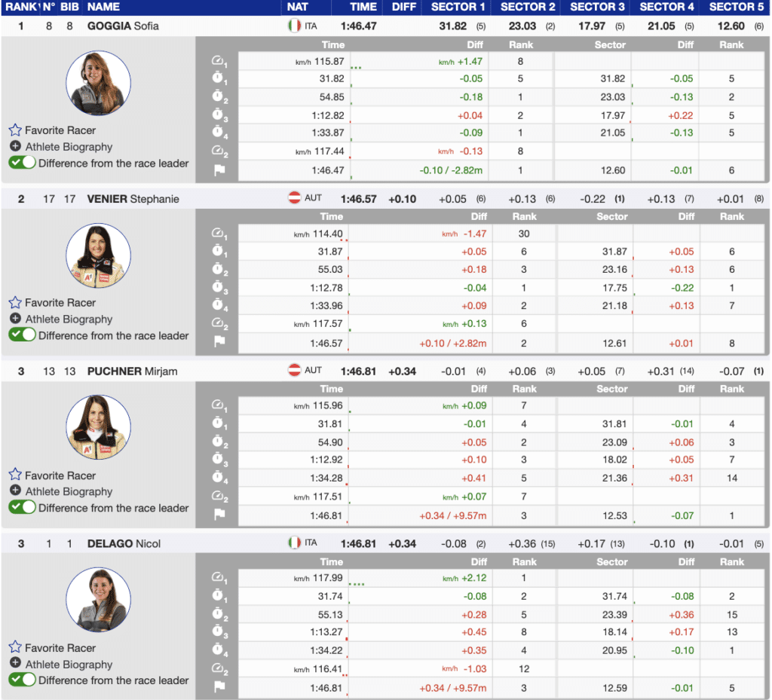This screenshot has height=700, width=772.
Task: Click first speedometer icon in Puchner's table
Action: pos(219,407)
